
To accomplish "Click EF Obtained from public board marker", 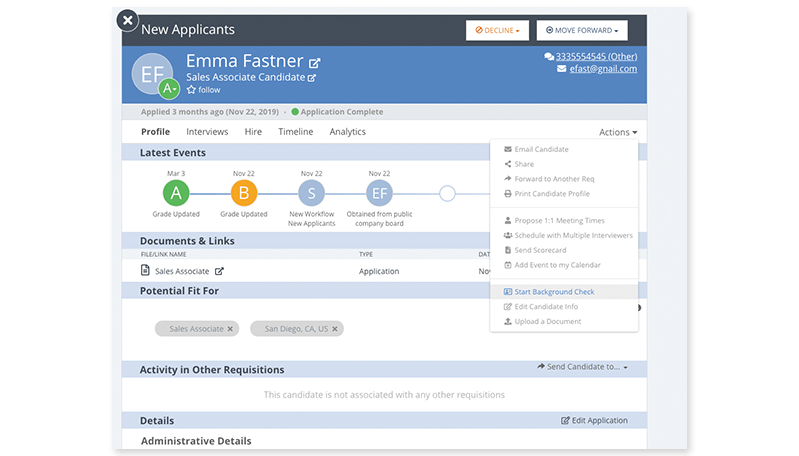I will tap(380, 193).
